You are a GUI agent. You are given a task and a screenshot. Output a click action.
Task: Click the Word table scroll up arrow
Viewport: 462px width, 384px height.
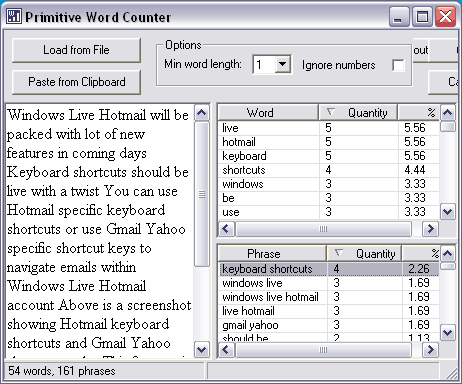tap(447, 113)
